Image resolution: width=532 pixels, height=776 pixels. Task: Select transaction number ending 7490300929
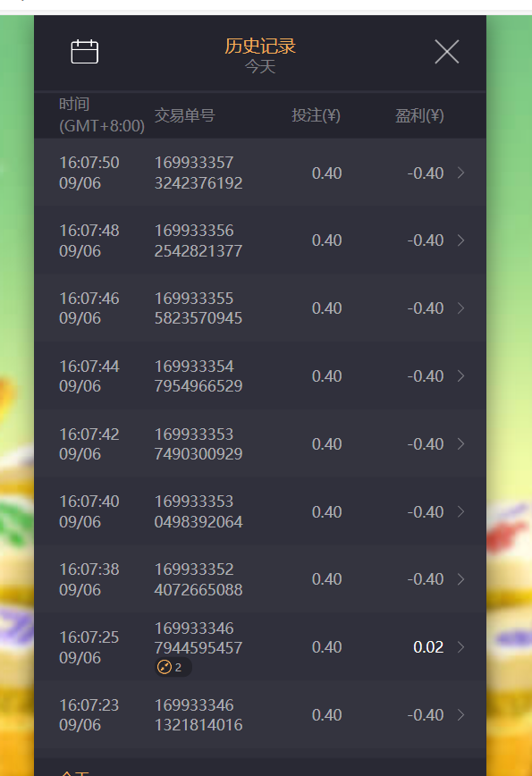tap(198, 444)
